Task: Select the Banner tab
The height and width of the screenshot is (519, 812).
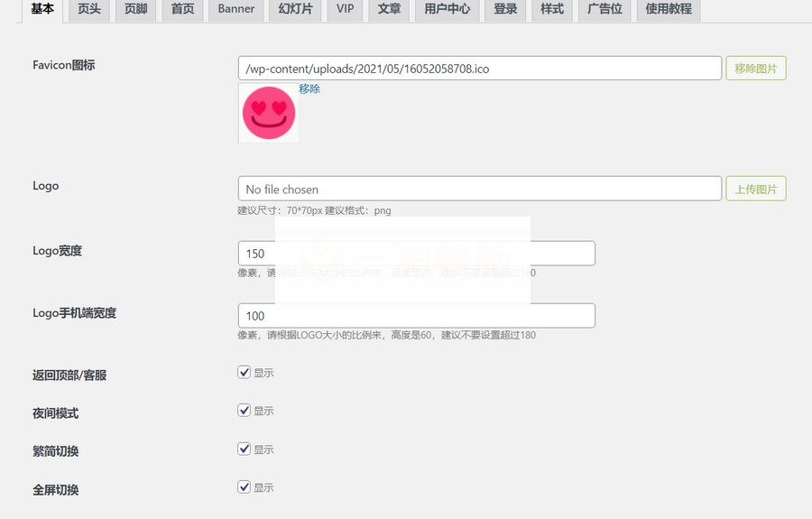Action: click(x=236, y=10)
